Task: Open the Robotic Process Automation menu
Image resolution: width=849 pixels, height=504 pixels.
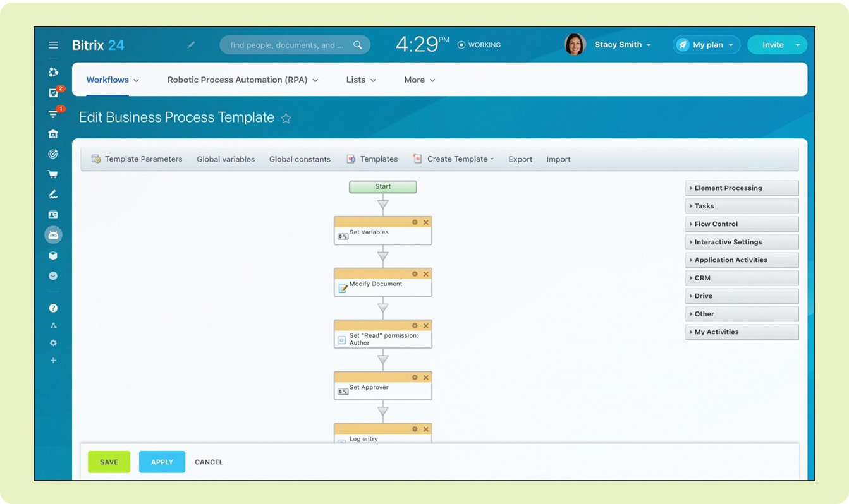Action: tap(242, 80)
